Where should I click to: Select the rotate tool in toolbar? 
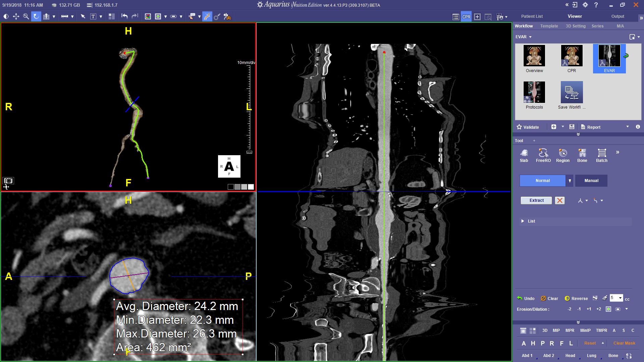(36, 16)
